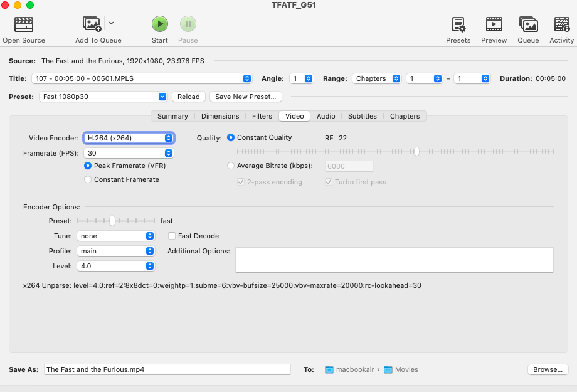Open the Presets panel icon

click(x=458, y=24)
